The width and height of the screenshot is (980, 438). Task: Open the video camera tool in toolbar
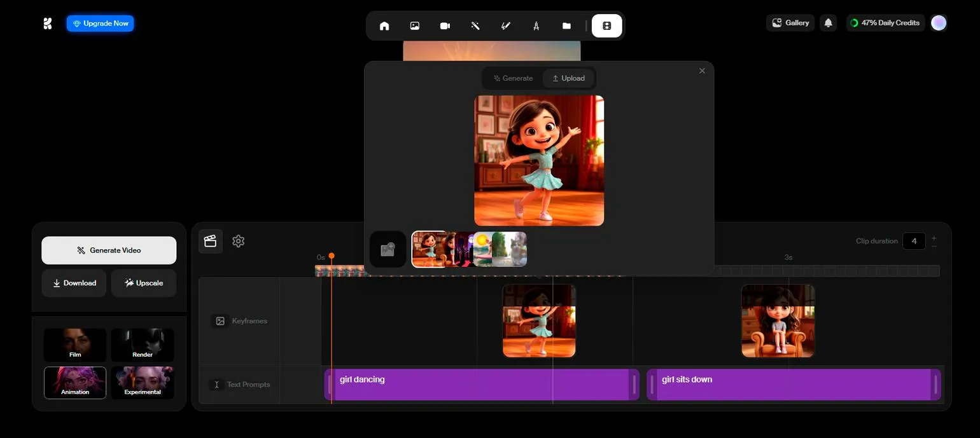click(x=445, y=26)
